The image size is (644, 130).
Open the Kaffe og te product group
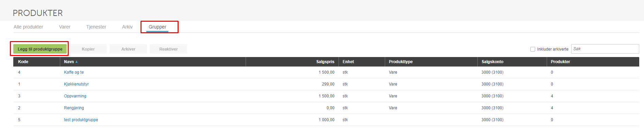(x=74, y=72)
